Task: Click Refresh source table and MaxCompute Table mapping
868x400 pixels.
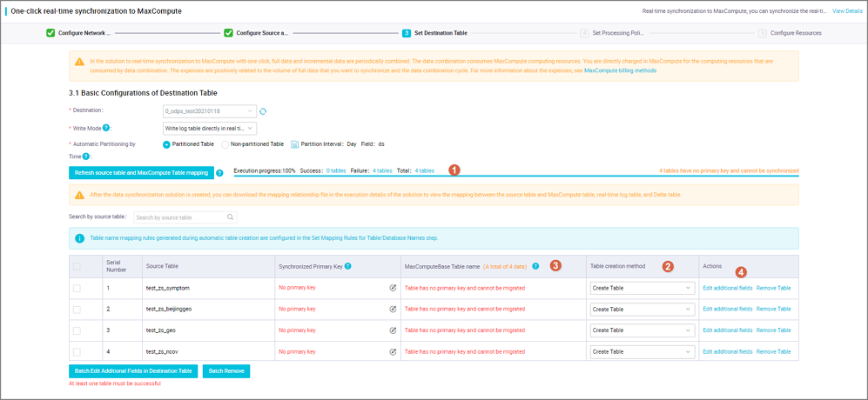Action: point(141,173)
